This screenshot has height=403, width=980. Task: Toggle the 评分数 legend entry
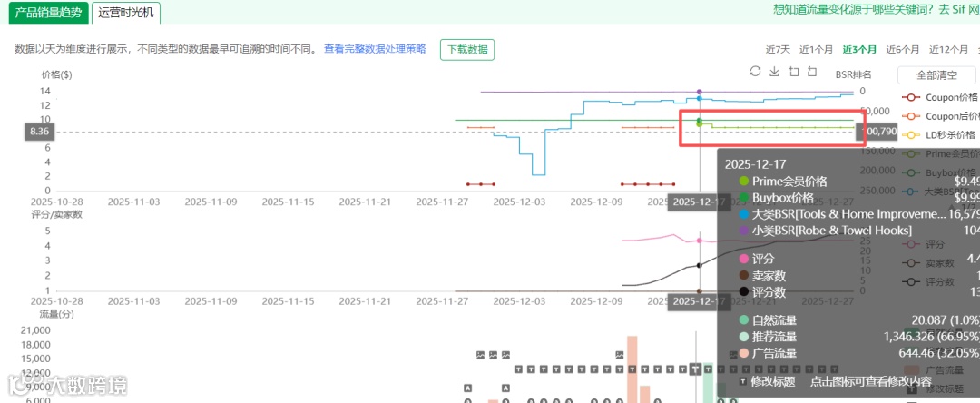point(929,281)
